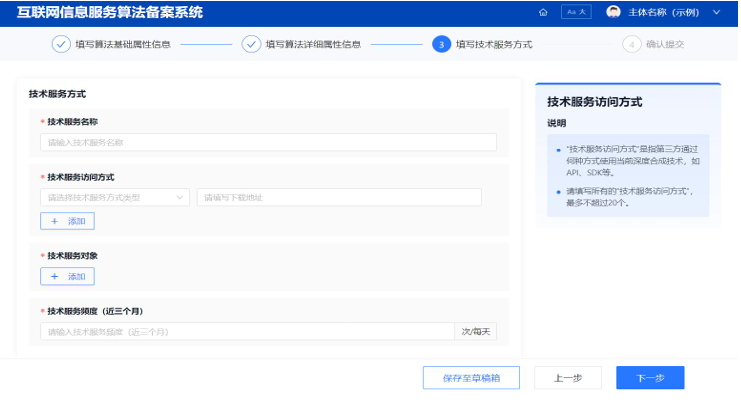Click the 技术服务对象 field label

(x=72, y=256)
